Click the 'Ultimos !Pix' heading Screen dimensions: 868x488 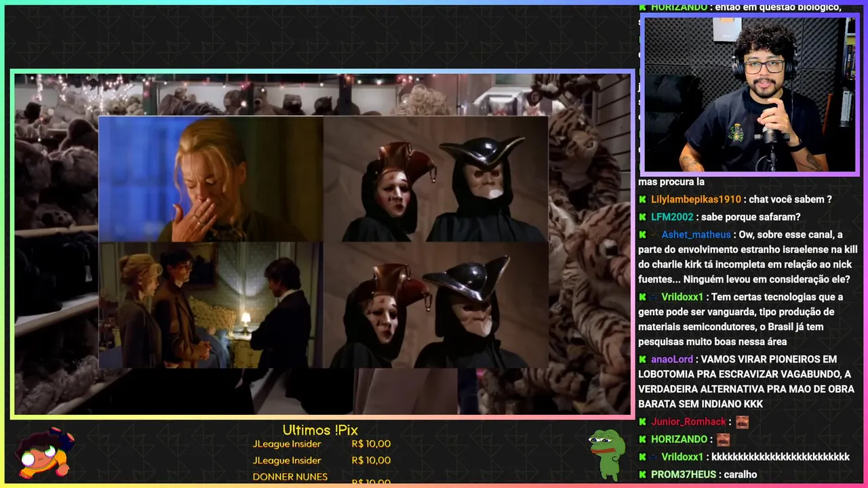coord(320,430)
